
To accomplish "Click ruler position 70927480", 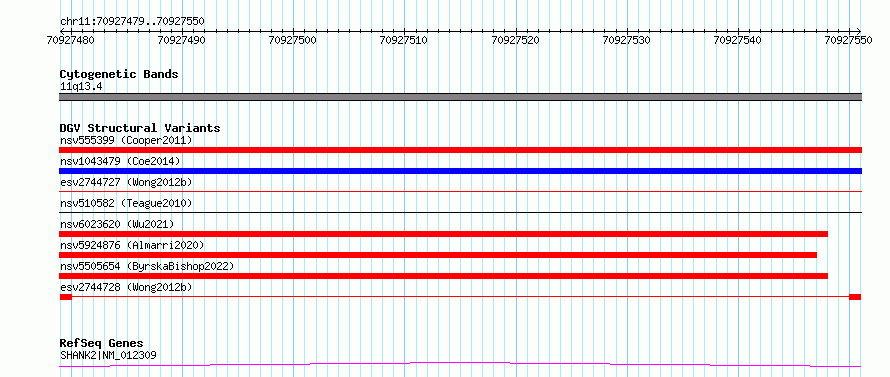I will tap(71, 40).
